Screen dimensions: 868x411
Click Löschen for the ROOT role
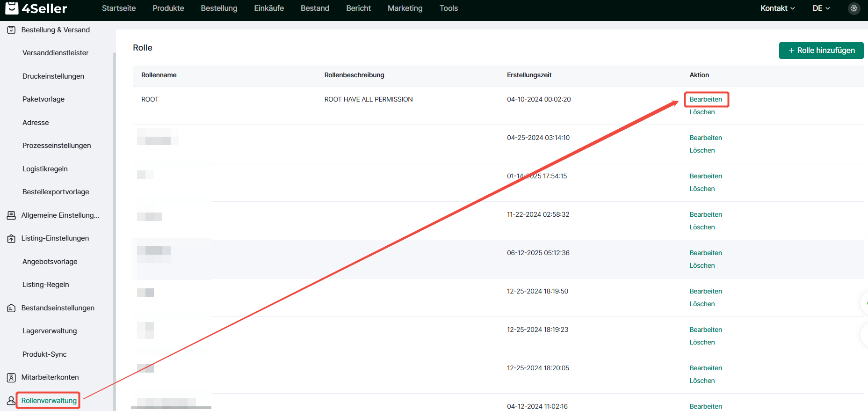click(x=702, y=112)
